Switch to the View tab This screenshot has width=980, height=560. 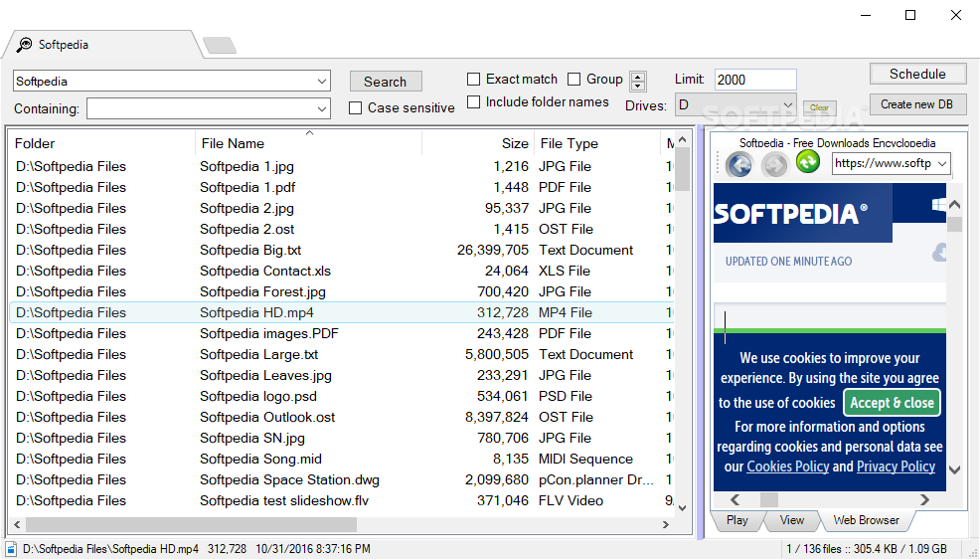tap(792, 520)
